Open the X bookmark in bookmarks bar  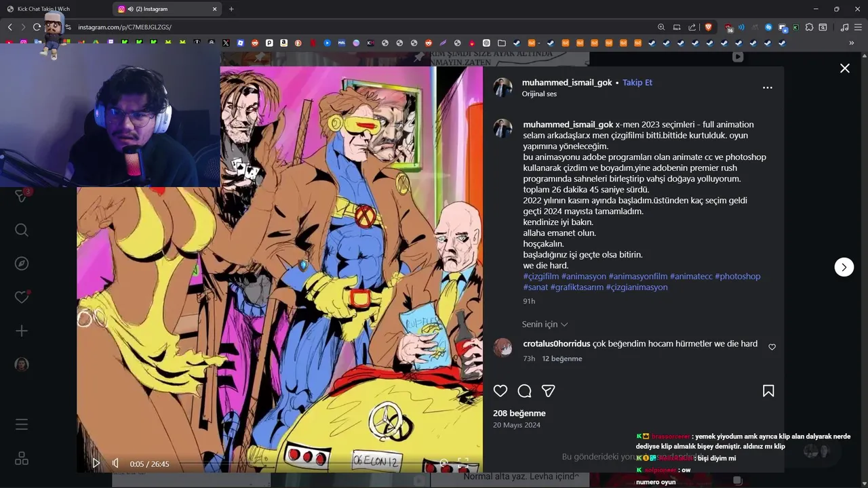tap(226, 43)
